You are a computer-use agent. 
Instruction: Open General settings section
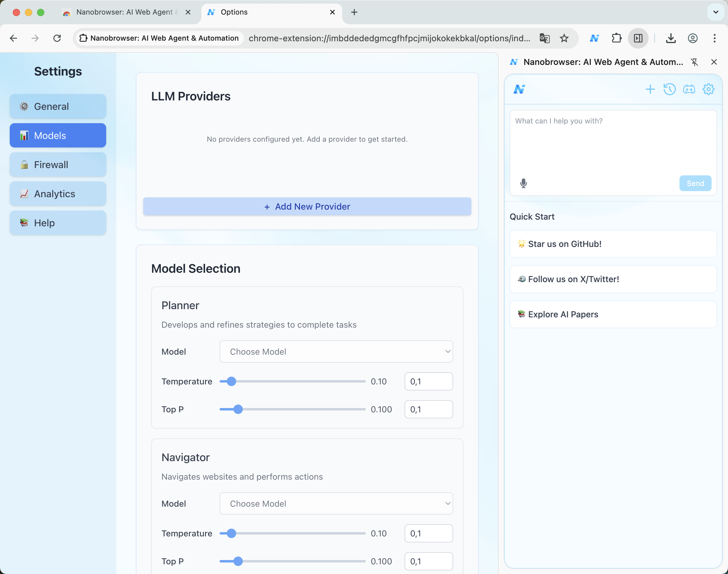point(58,106)
